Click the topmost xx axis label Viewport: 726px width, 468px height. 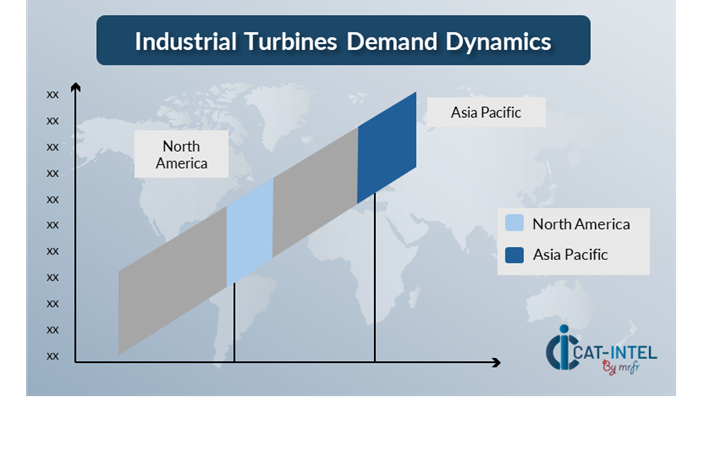click(x=52, y=94)
